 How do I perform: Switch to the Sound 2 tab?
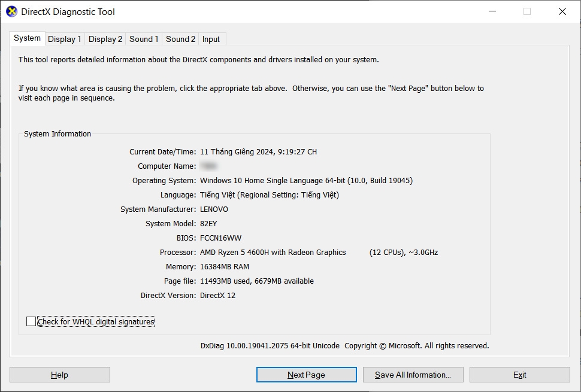point(180,39)
